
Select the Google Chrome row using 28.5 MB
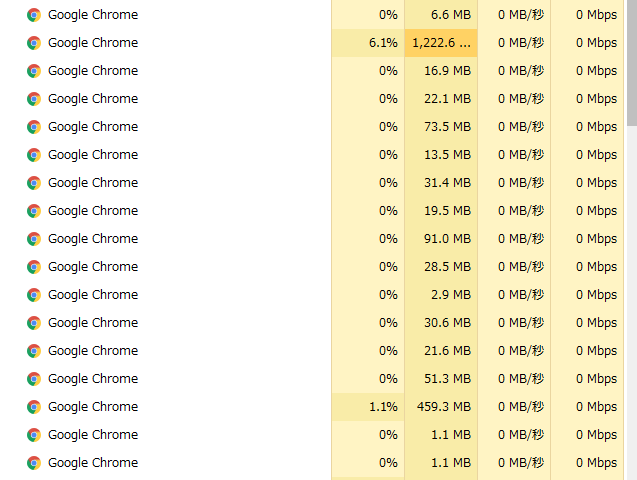(x=312, y=267)
